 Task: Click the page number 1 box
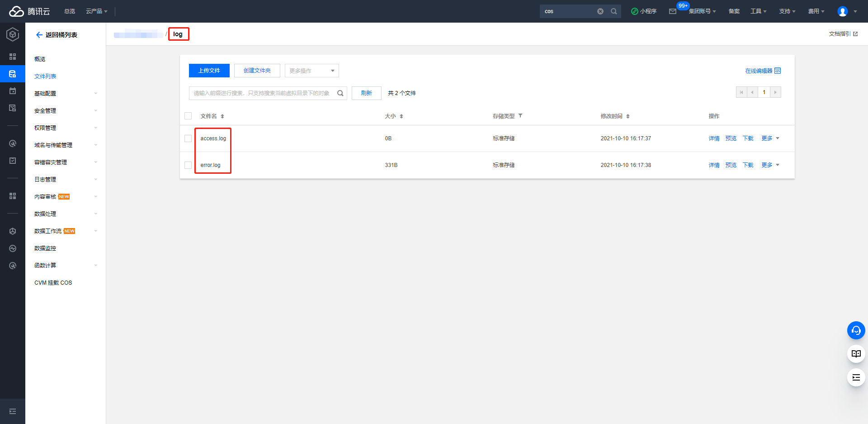pyautogui.click(x=764, y=92)
